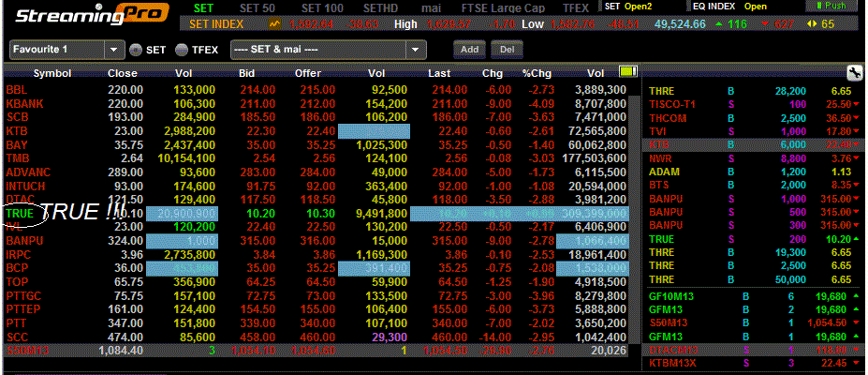Select the INTUCH symbol

[x=25, y=187]
